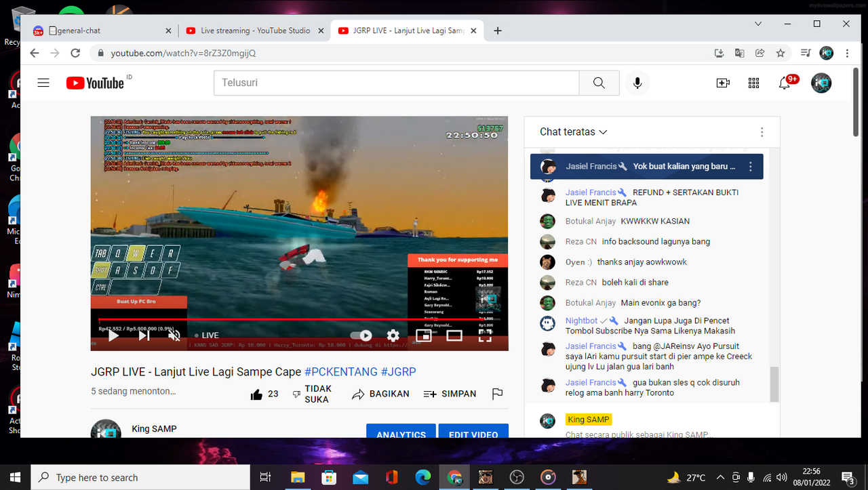Viewport: 868px width, 490px height.
Task: Open Windows Start menu
Action: pos(15,477)
